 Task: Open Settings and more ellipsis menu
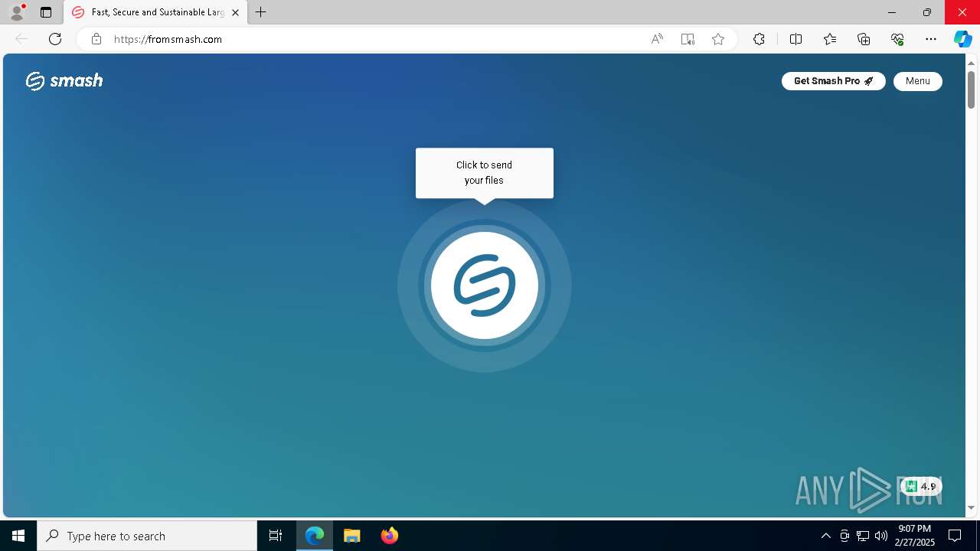point(931,39)
